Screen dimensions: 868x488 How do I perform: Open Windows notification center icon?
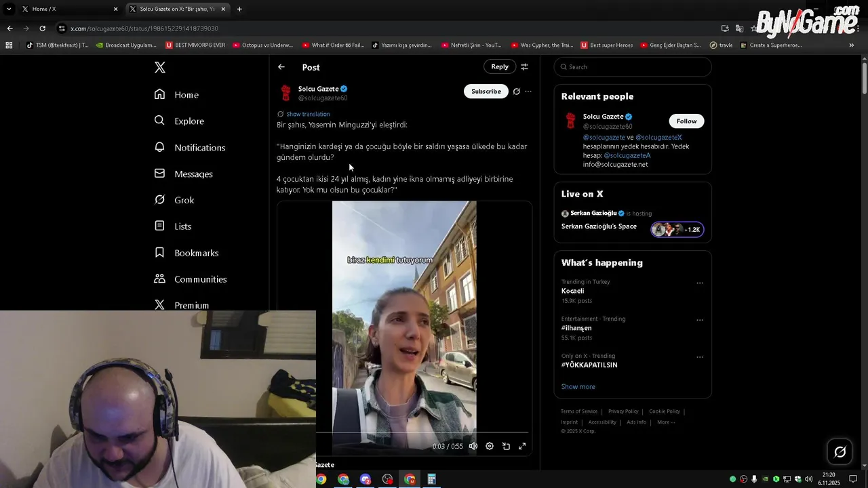853,479
